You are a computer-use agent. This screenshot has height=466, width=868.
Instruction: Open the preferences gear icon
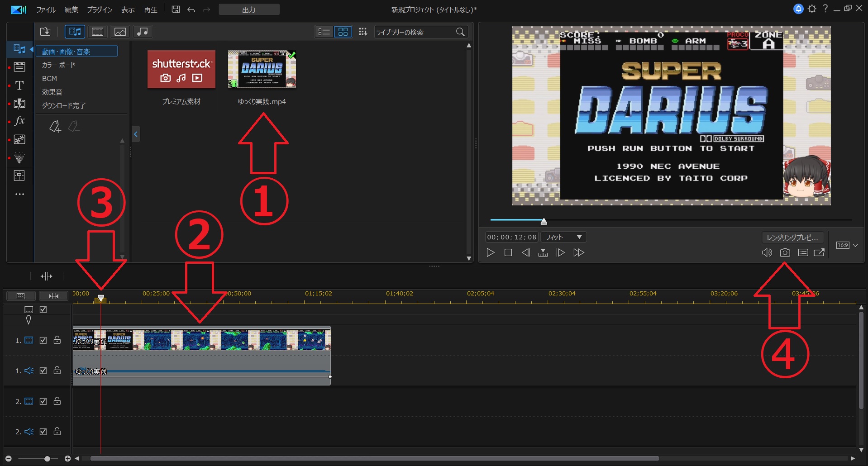click(x=812, y=9)
